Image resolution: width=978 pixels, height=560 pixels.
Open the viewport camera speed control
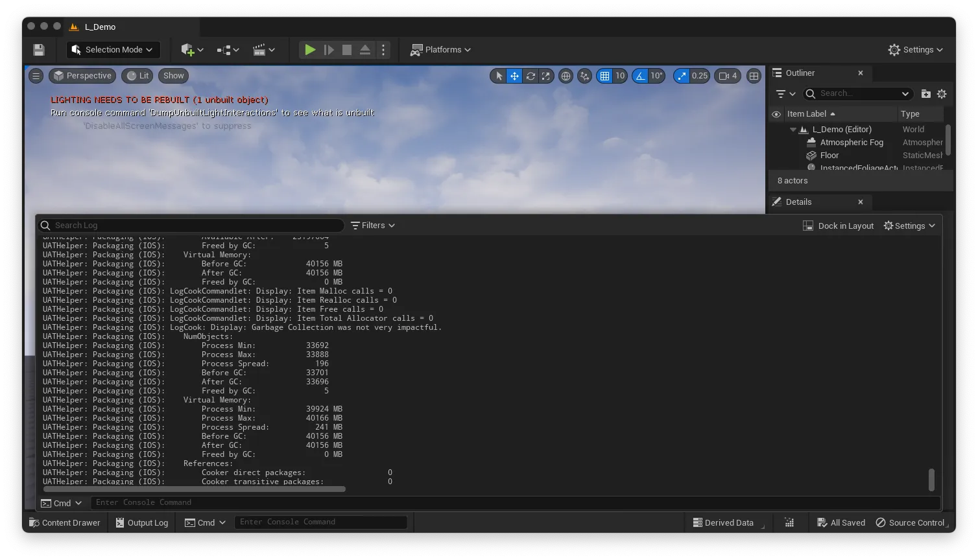click(x=726, y=76)
